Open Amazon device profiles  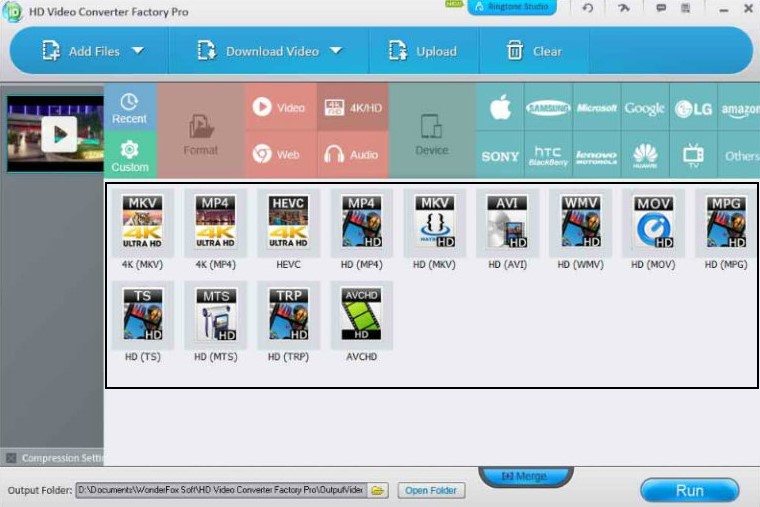(739, 107)
